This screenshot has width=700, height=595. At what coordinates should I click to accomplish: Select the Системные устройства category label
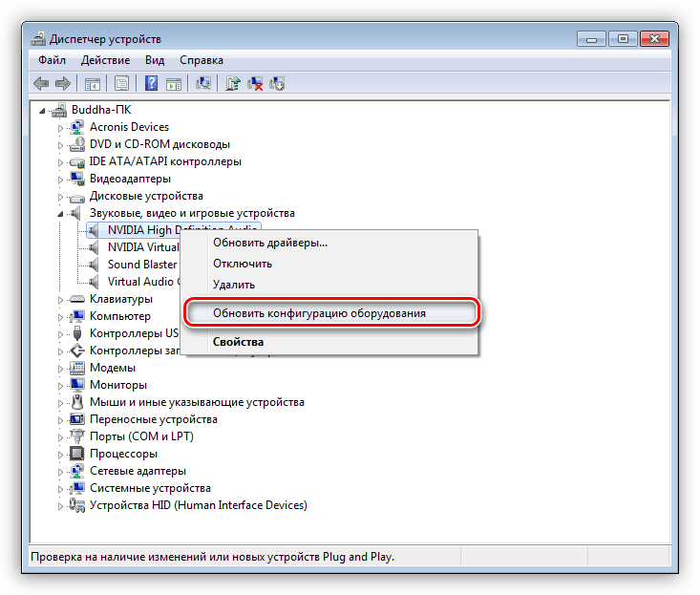coord(150,488)
